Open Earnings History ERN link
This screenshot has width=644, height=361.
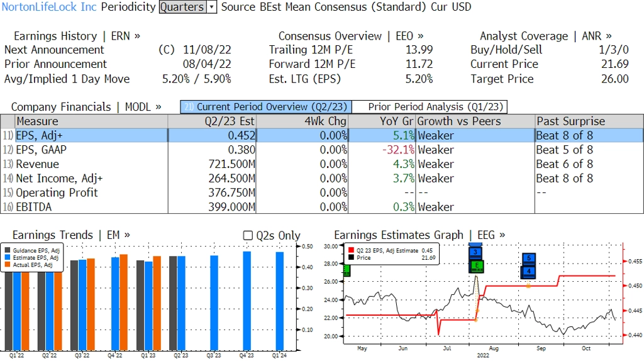[77, 36]
